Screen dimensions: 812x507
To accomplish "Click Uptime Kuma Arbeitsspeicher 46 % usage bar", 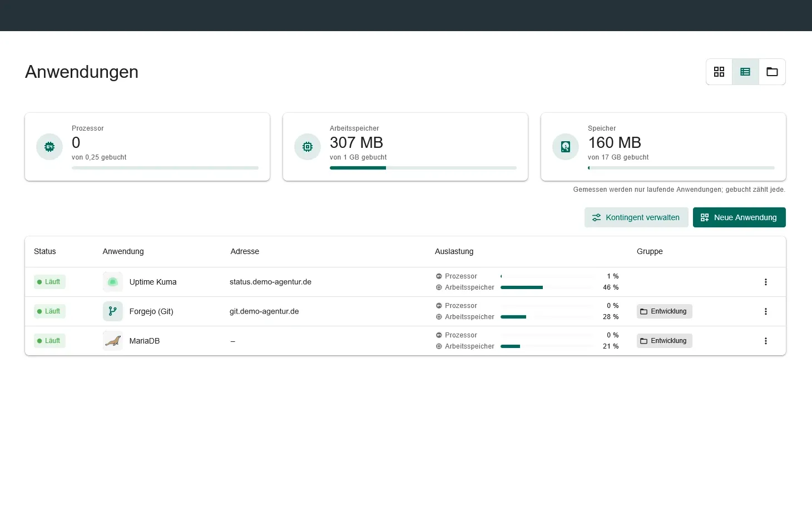I will (547, 287).
